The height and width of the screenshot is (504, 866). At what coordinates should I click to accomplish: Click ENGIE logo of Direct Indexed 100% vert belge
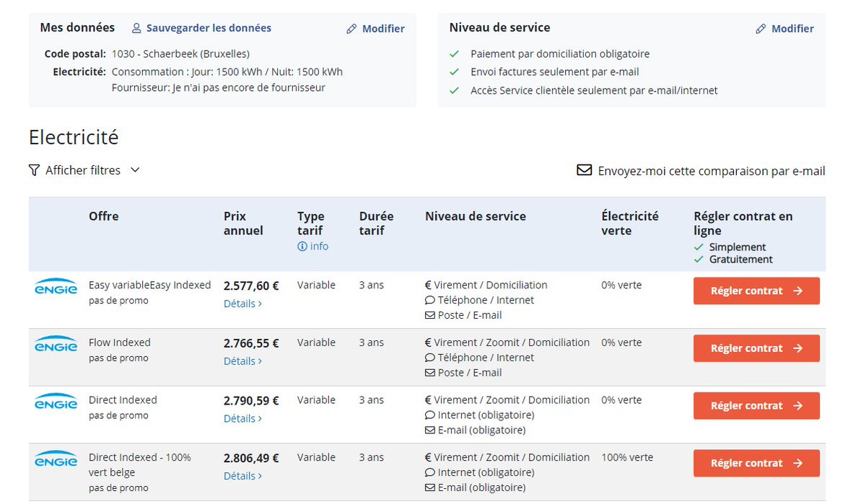[x=56, y=459]
